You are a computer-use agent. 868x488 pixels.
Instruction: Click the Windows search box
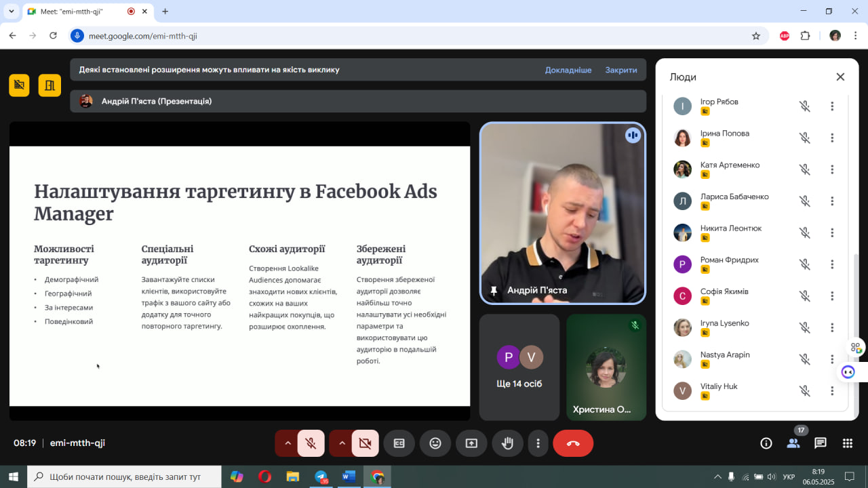click(x=124, y=476)
